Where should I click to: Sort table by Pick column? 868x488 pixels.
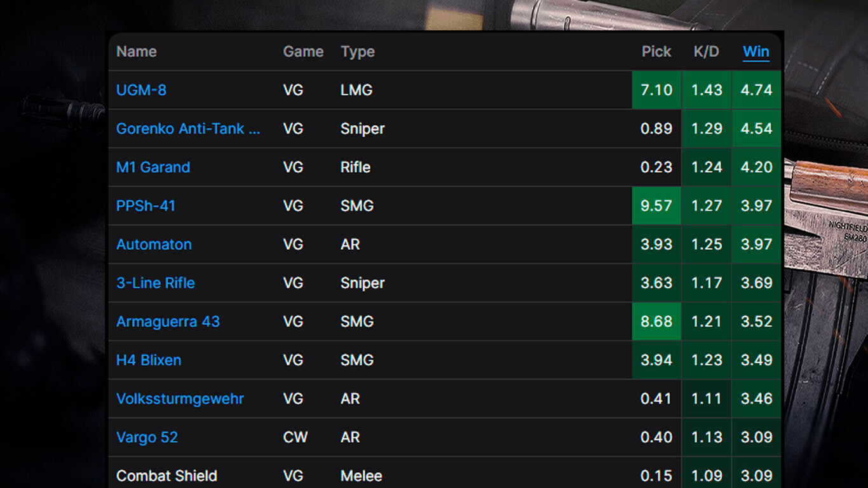(x=656, y=51)
